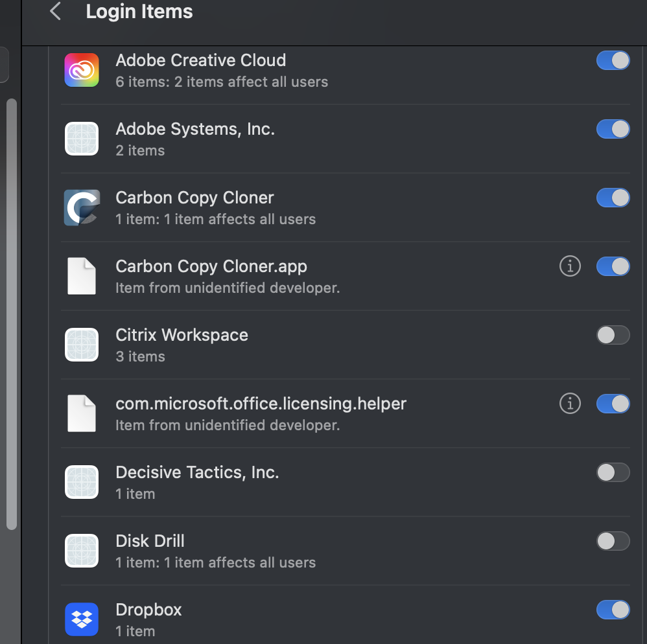Click the back chevron to leave Login Items
Viewport: 647px width, 644px height.
tap(55, 11)
